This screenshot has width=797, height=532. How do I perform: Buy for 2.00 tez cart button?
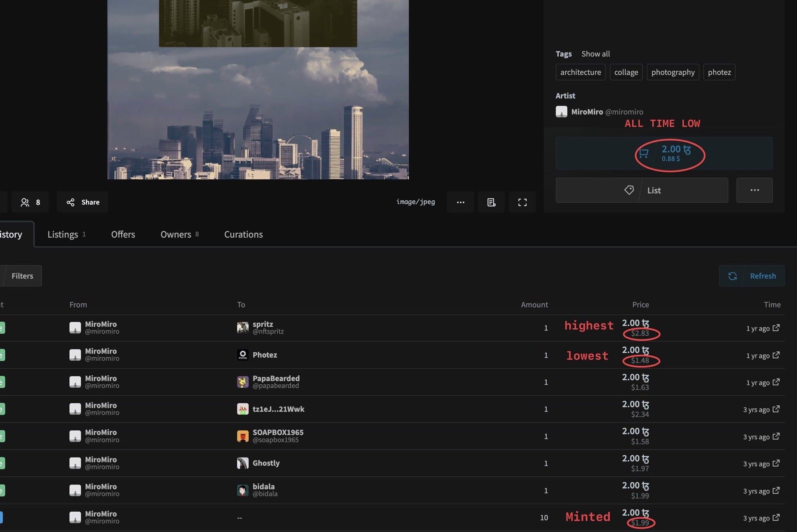pyautogui.click(x=664, y=153)
